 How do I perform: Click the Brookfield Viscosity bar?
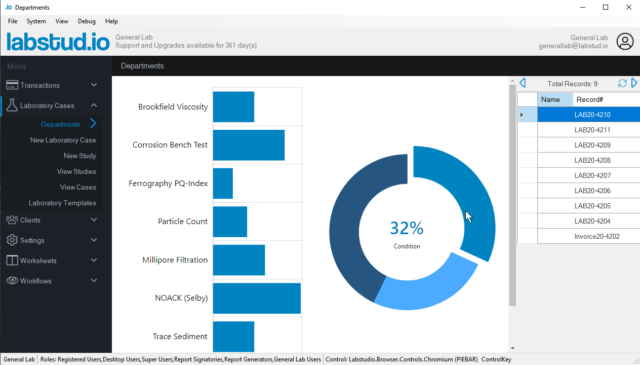(x=233, y=107)
